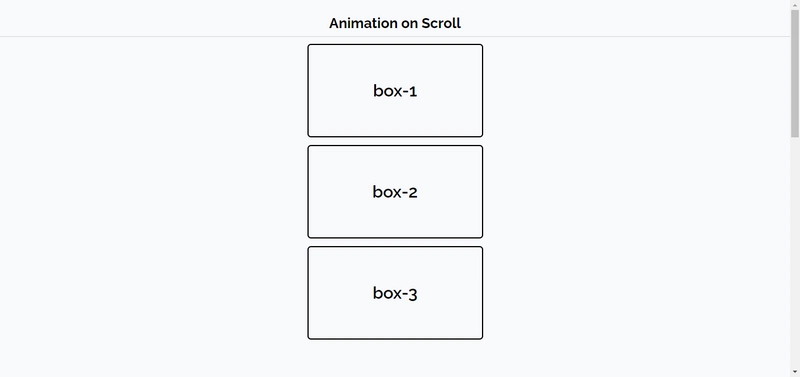Viewport: 800px width, 377px height.
Task: Select the box-2 card
Action: point(395,192)
